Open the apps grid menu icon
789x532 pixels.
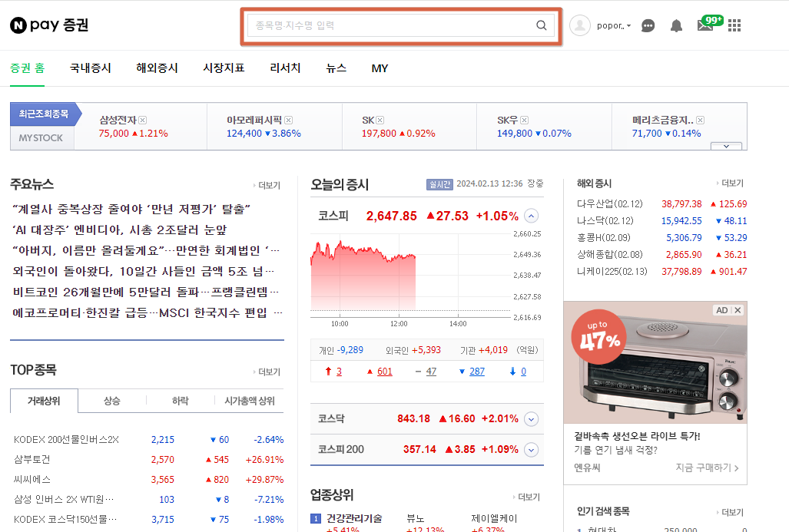point(734,25)
